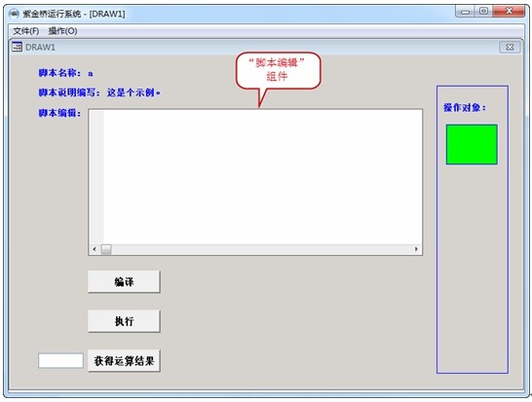Click the 紫金桥运行系统 application title icon
Screen dimensions: 532x402
[14, 14]
